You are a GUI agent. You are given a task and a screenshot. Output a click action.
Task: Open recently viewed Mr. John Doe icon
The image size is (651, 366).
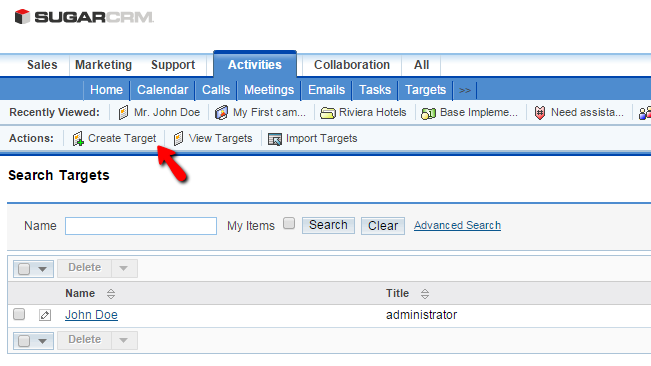point(123,112)
